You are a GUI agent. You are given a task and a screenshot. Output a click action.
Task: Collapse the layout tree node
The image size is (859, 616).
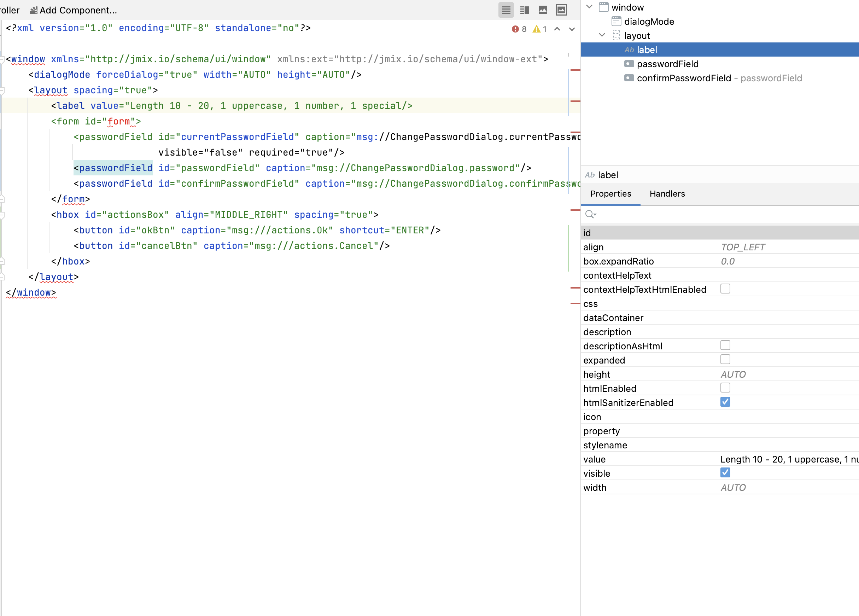tap(602, 35)
